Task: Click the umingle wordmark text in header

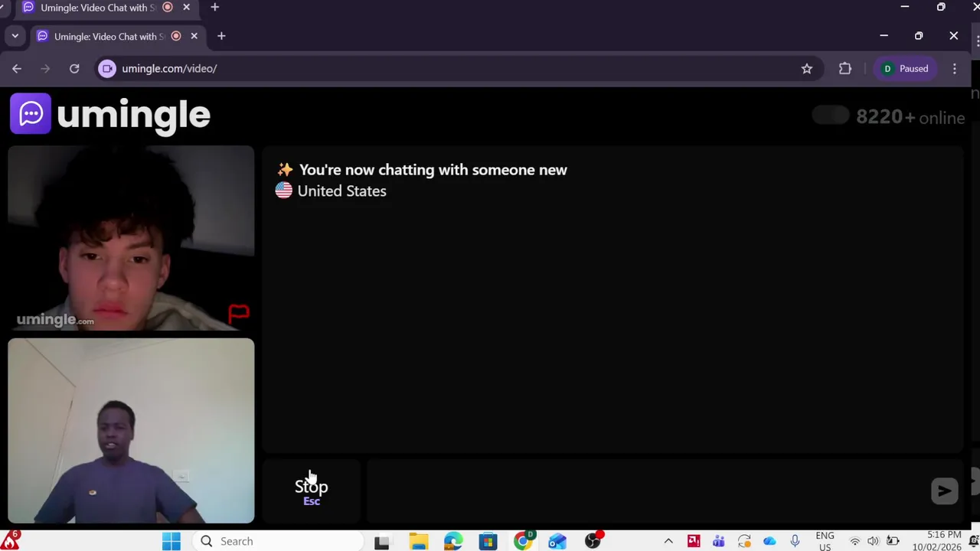Action: click(133, 115)
